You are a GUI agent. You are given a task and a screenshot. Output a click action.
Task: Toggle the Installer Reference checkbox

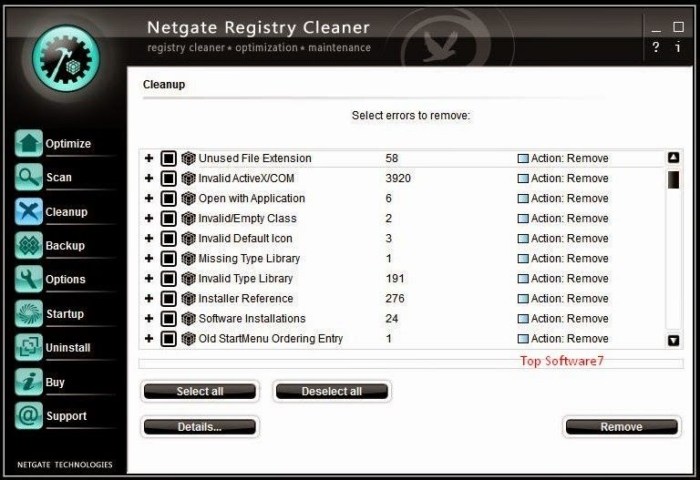click(168, 298)
